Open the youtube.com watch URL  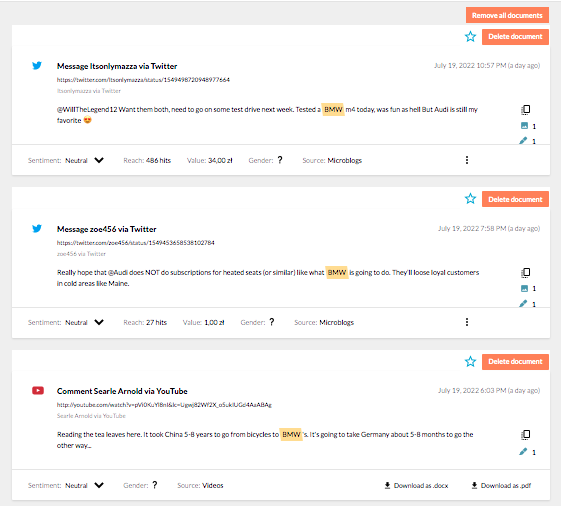click(164, 405)
